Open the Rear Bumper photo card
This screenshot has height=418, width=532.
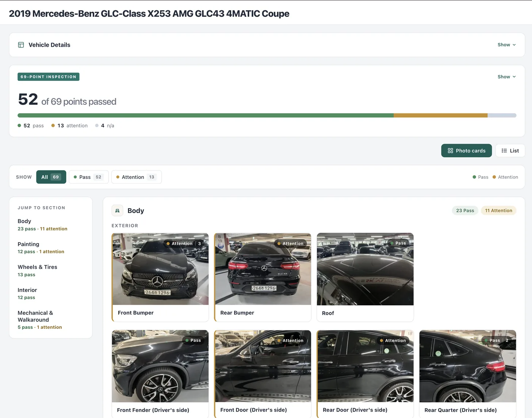[x=263, y=277]
